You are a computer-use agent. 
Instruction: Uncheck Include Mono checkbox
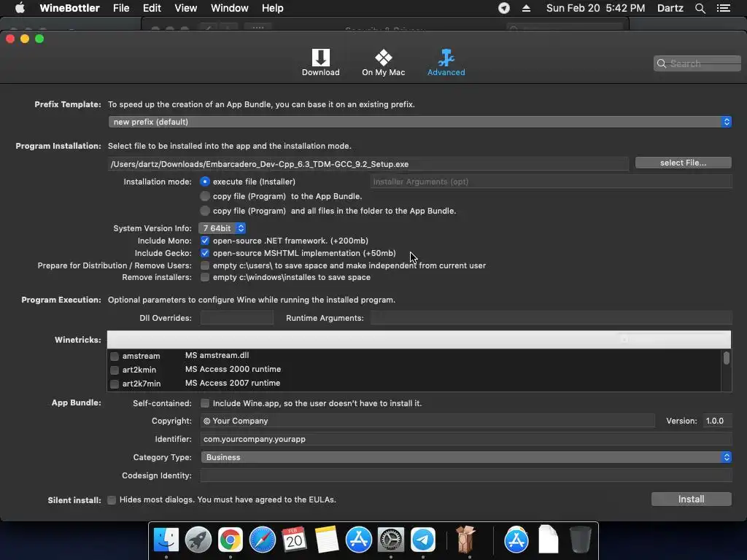pyautogui.click(x=205, y=241)
